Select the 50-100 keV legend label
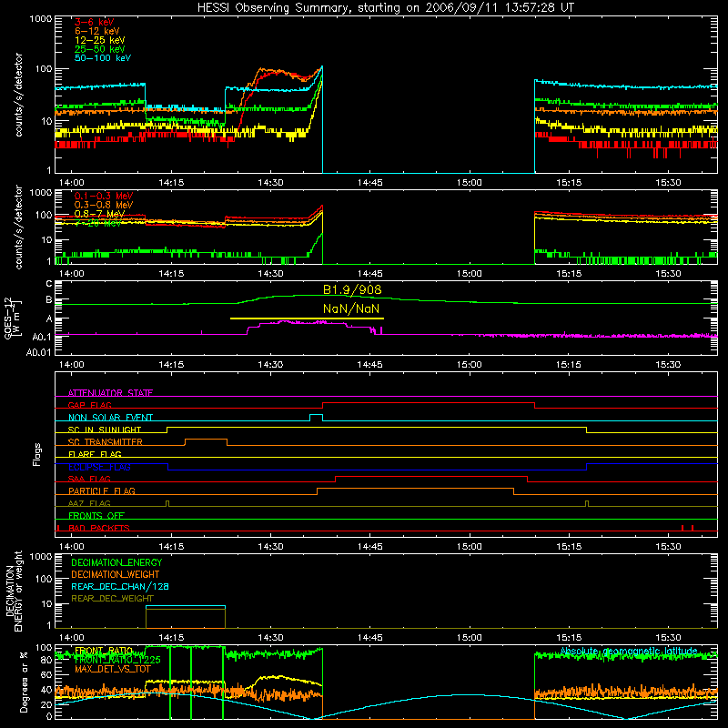This screenshot has height=728, width=728. point(103,58)
